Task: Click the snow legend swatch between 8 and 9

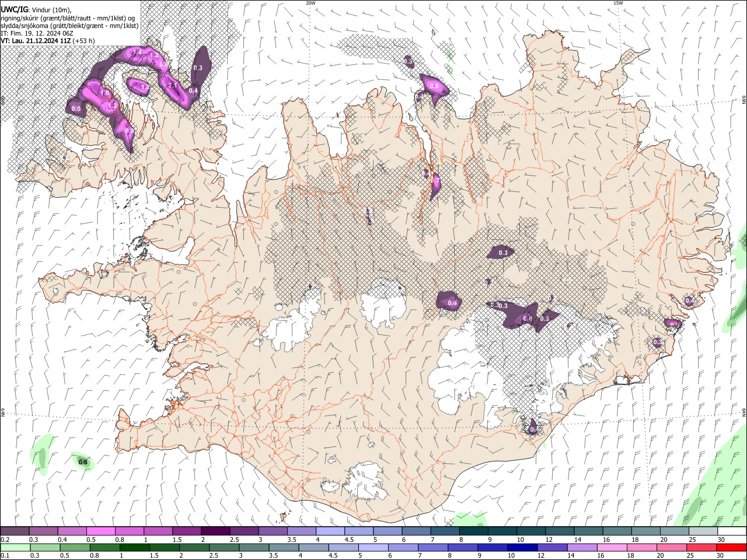Action: pos(473,531)
